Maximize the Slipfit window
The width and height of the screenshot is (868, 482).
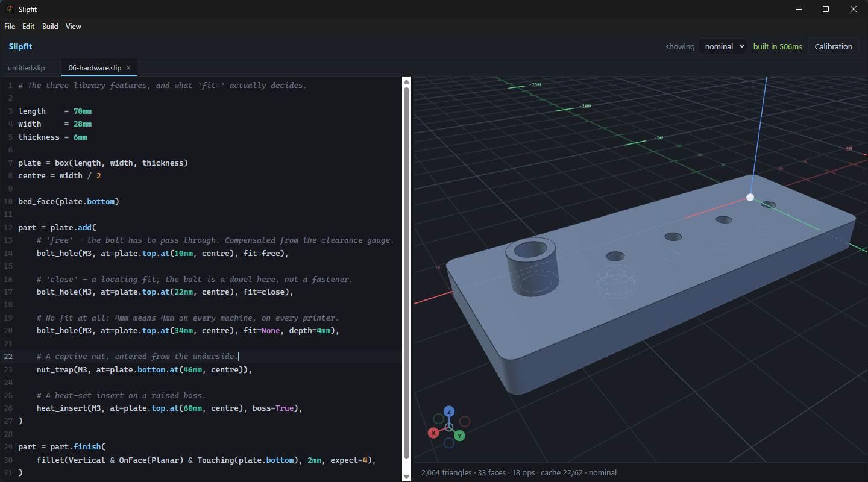coord(826,9)
